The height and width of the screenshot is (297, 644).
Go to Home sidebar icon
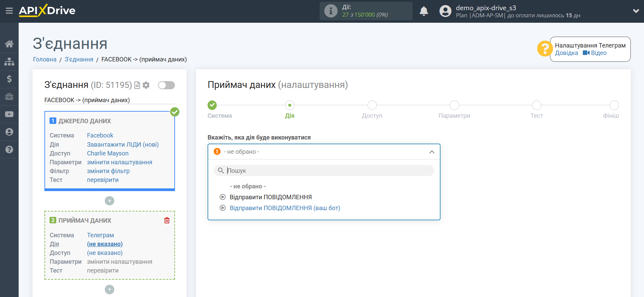pos(9,44)
